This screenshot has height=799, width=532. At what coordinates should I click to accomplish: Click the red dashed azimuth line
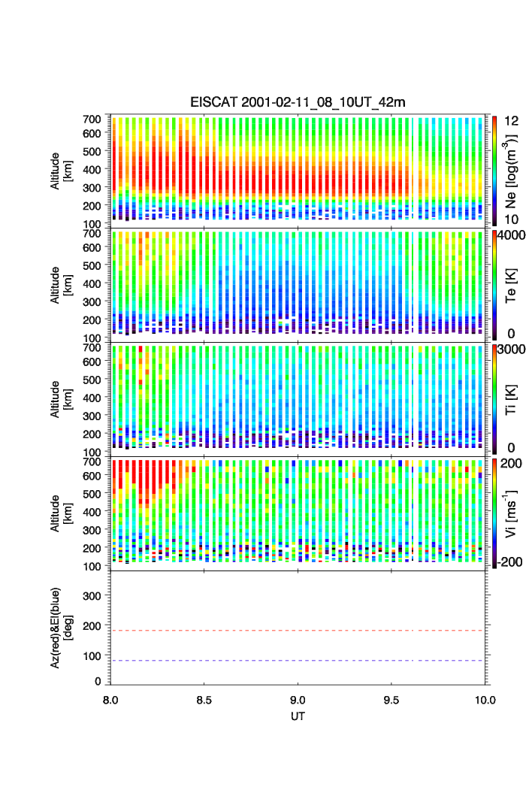(301, 631)
